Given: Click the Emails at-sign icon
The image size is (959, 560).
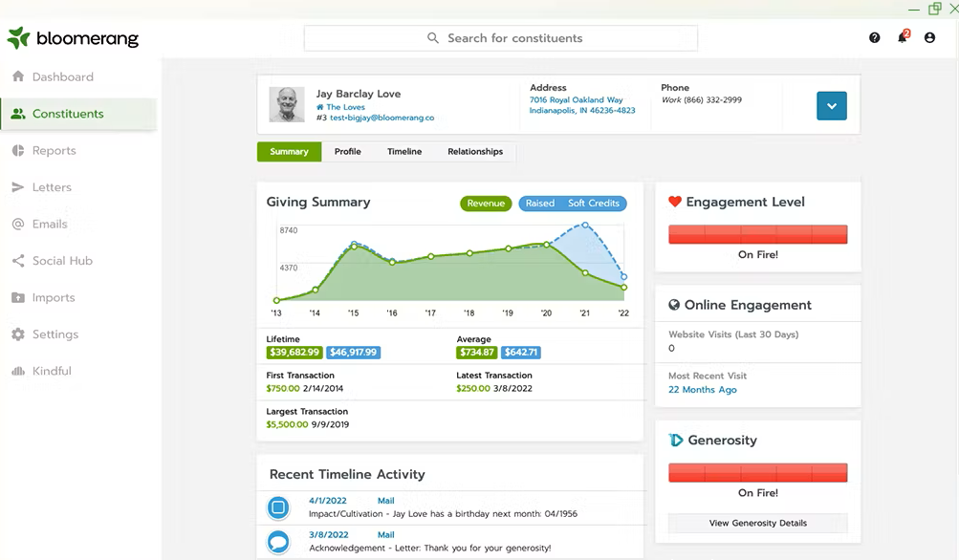Looking at the screenshot, I should point(18,224).
